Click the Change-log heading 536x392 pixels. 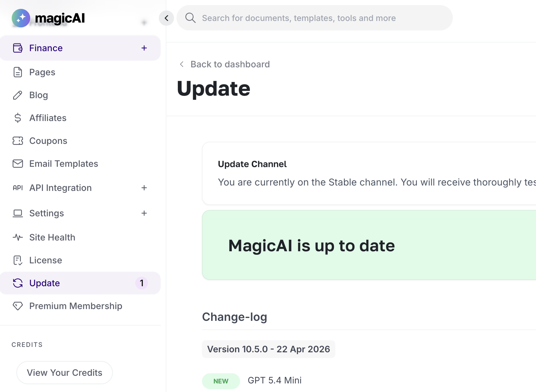[235, 317]
